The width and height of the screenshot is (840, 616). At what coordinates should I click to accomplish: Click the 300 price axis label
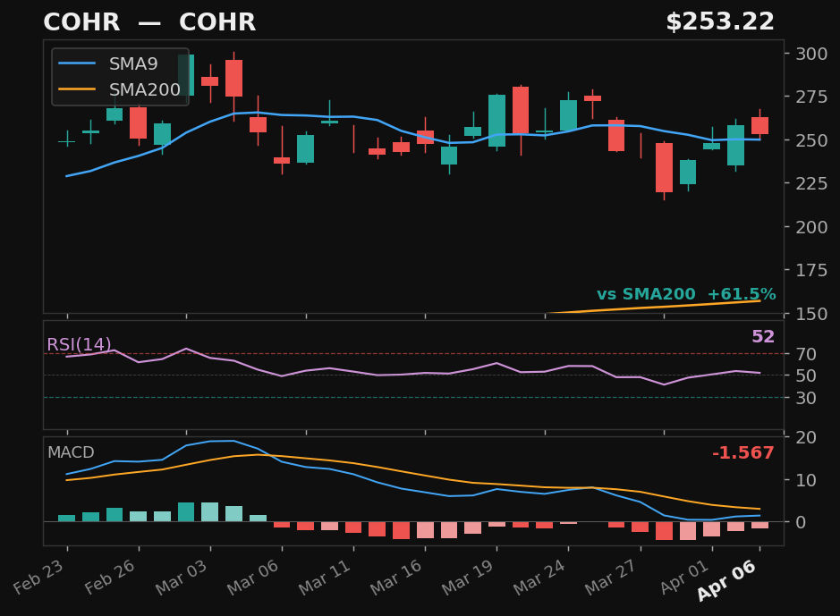coord(811,54)
